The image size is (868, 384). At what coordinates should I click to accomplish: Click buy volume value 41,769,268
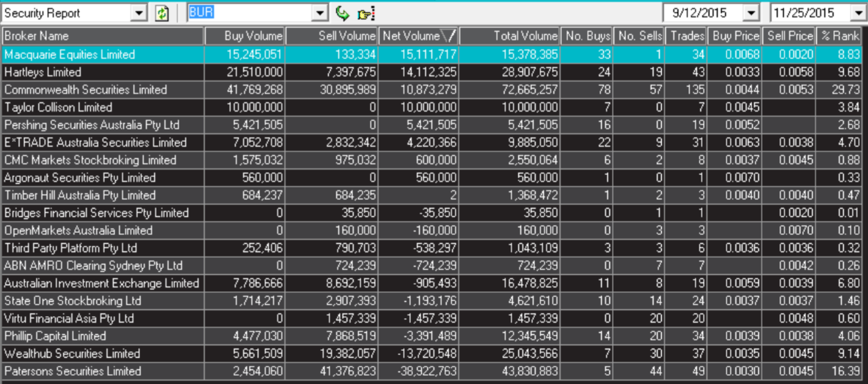tap(255, 90)
